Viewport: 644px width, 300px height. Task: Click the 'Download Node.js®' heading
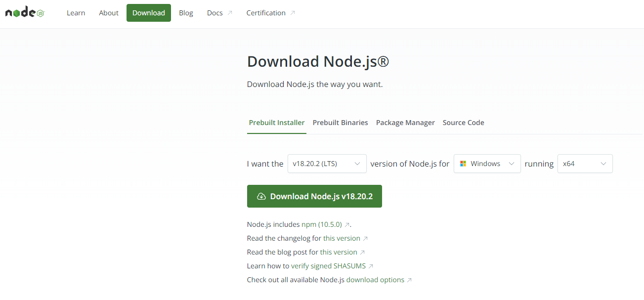point(318,61)
